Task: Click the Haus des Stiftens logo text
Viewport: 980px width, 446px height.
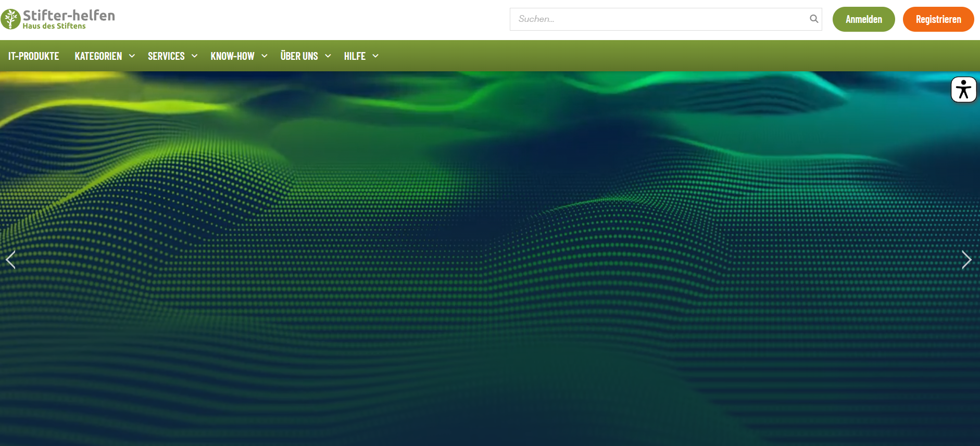Action: click(x=54, y=27)
